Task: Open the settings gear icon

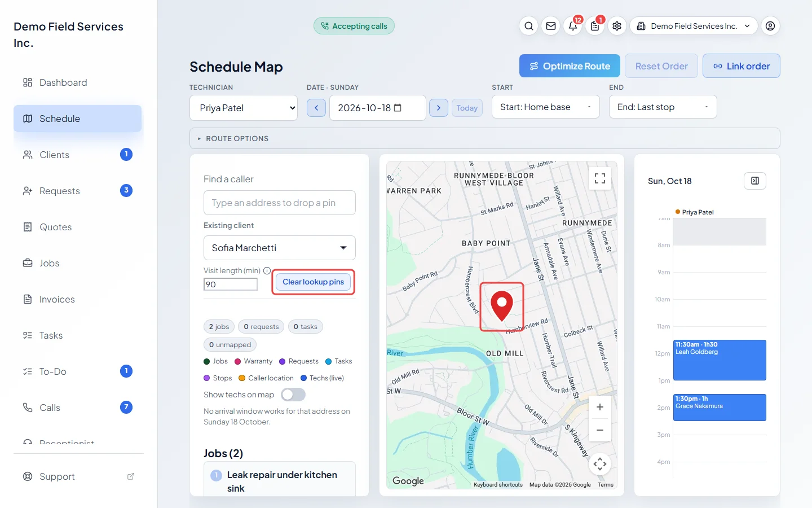Action: point(617,26)
